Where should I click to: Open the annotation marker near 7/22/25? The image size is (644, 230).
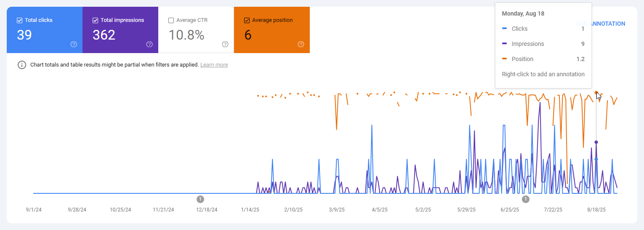tap(525, 199)
